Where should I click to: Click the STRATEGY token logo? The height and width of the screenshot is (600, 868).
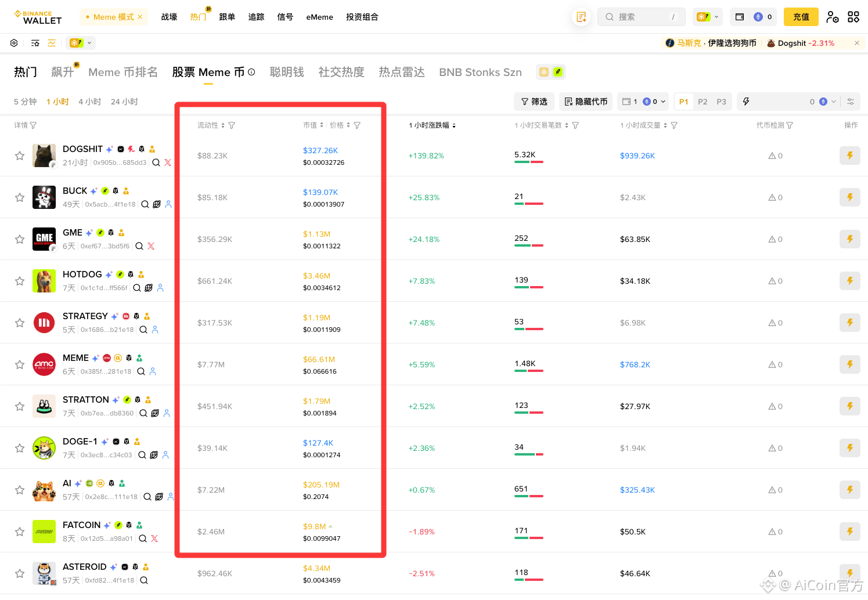point(44,323)
